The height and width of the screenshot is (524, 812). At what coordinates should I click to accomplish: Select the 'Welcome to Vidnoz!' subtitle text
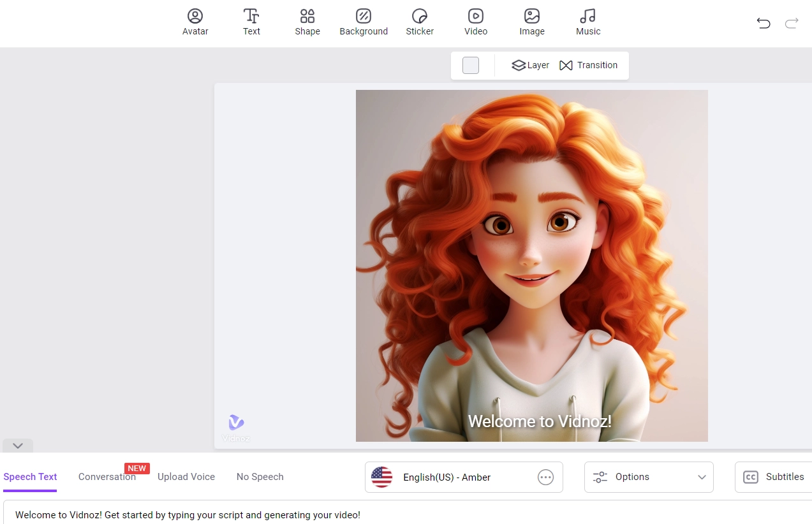coord(540,421)
